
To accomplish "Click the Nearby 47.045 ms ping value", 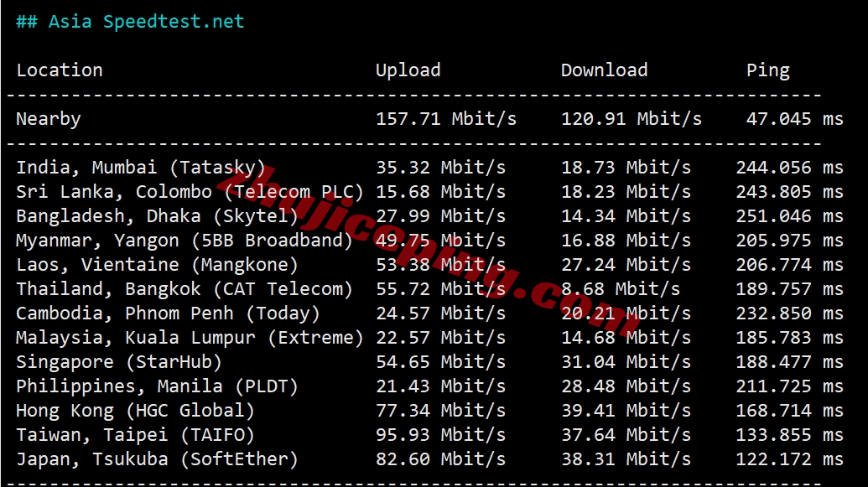I will (794, 119).
